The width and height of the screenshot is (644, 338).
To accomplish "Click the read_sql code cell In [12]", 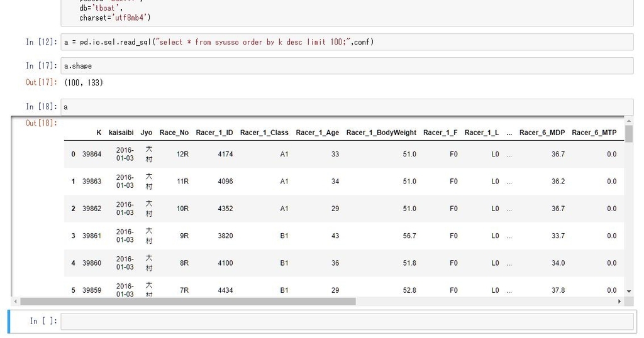I will (x=347, y=42).
